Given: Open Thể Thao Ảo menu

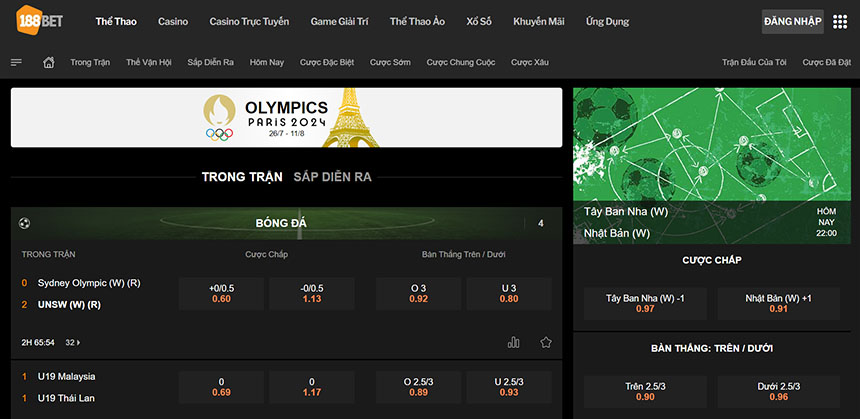Looking at the screenshot, I should [x=417, y=22].
